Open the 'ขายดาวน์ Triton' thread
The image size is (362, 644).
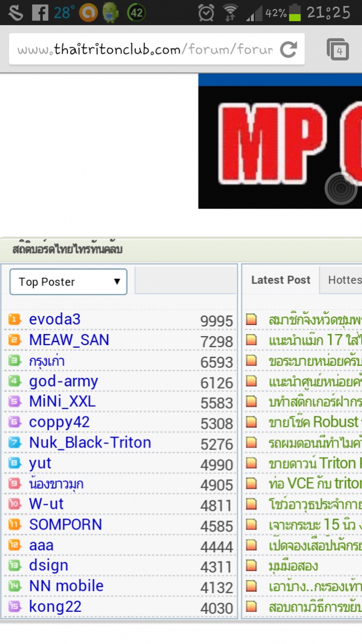315,463
